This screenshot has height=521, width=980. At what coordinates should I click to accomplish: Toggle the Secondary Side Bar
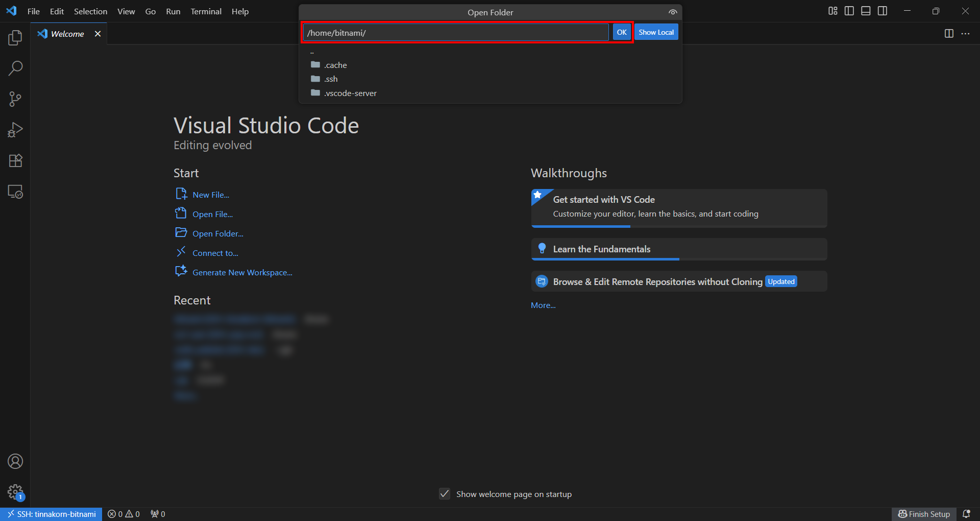pos(883,11)
